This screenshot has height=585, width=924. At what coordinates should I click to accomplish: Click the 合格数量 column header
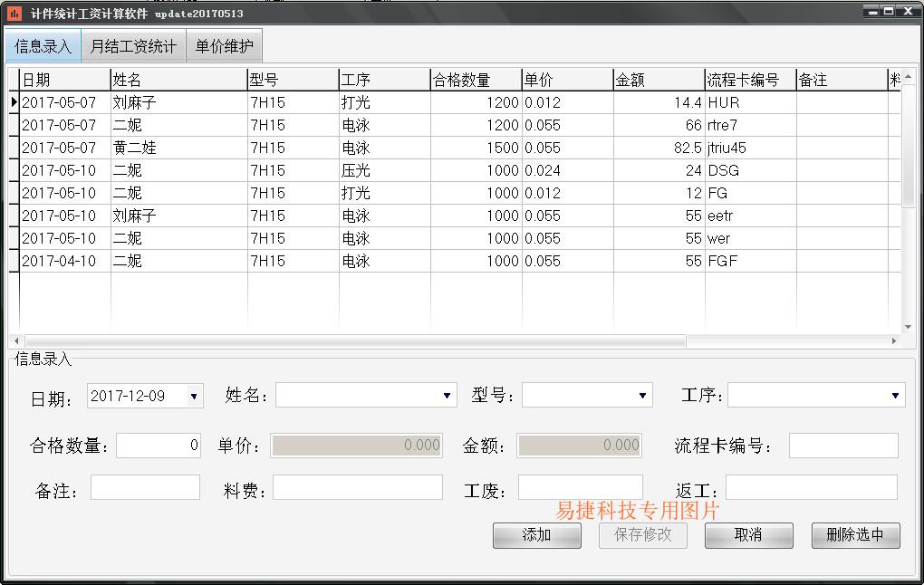[476, 80]
